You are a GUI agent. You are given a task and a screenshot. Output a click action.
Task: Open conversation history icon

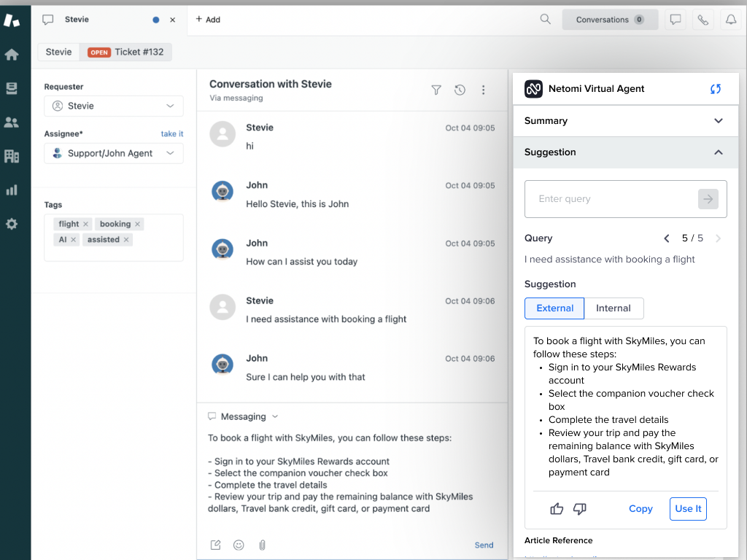tap(460, 90)
